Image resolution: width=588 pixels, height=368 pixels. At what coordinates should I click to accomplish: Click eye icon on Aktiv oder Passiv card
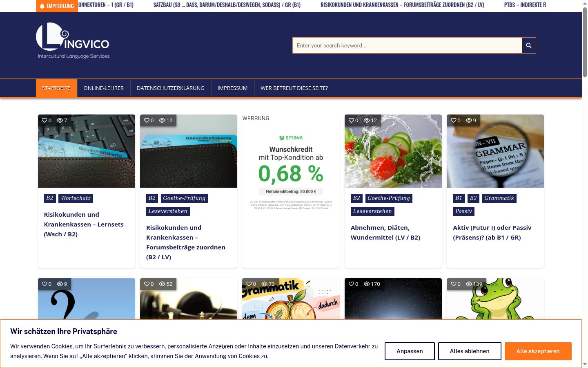point(469,120)
